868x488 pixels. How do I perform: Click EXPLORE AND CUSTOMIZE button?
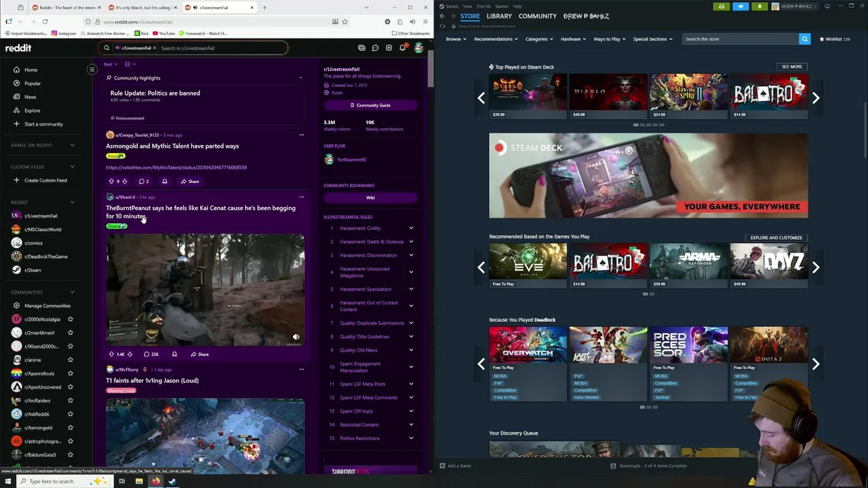(x=776, y=238)
